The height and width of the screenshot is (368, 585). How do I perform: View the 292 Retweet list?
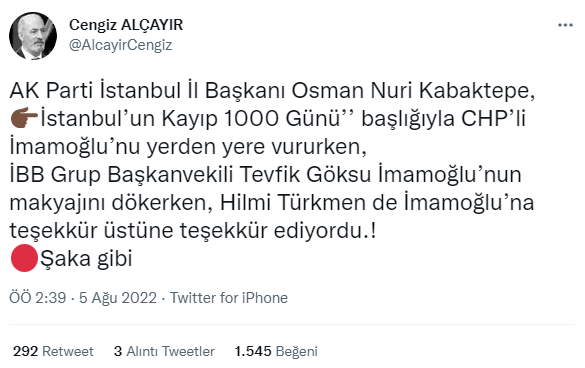tap(53, 351)
